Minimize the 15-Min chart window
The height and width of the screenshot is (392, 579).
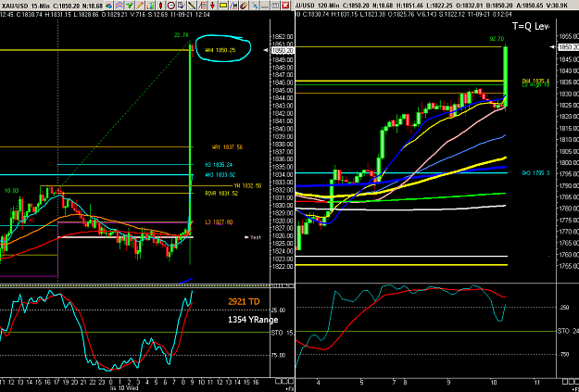[265, 6]
